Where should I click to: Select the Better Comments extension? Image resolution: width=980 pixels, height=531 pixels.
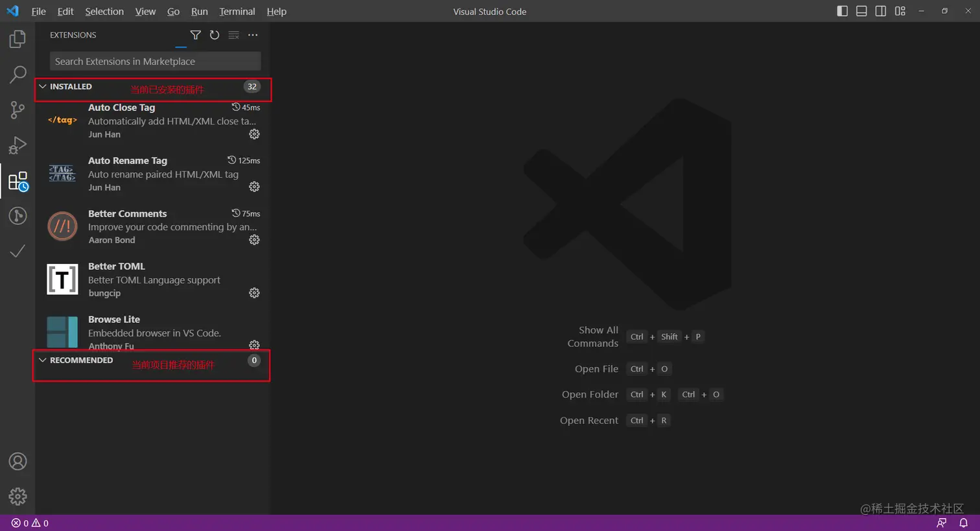[x=152, y=226]
